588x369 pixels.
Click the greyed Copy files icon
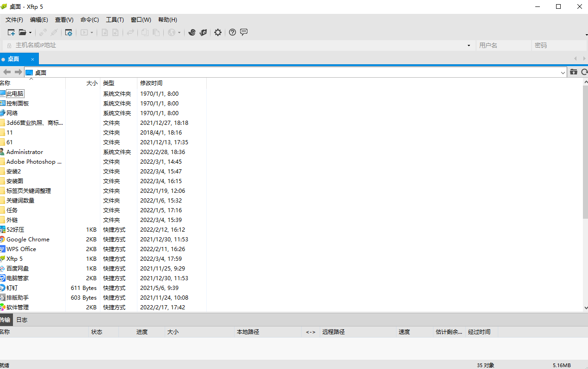pos(145,32)
